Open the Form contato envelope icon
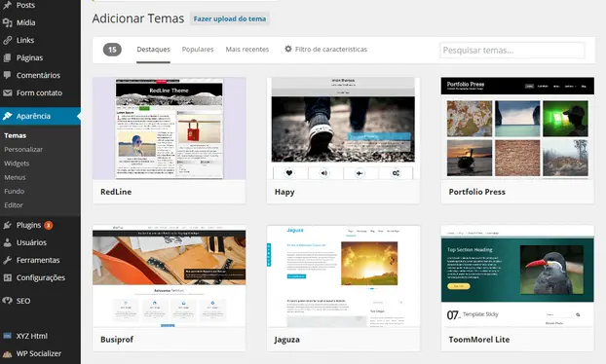The width and height of the screenshot is (606, 364). [x=8, y=93]
